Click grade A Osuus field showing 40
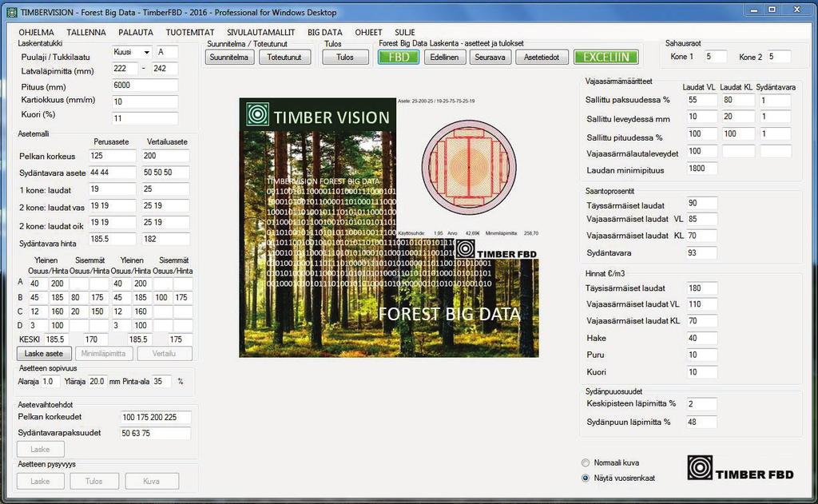Viewport: 818px width, 504px height. click(x=38, y=284)
